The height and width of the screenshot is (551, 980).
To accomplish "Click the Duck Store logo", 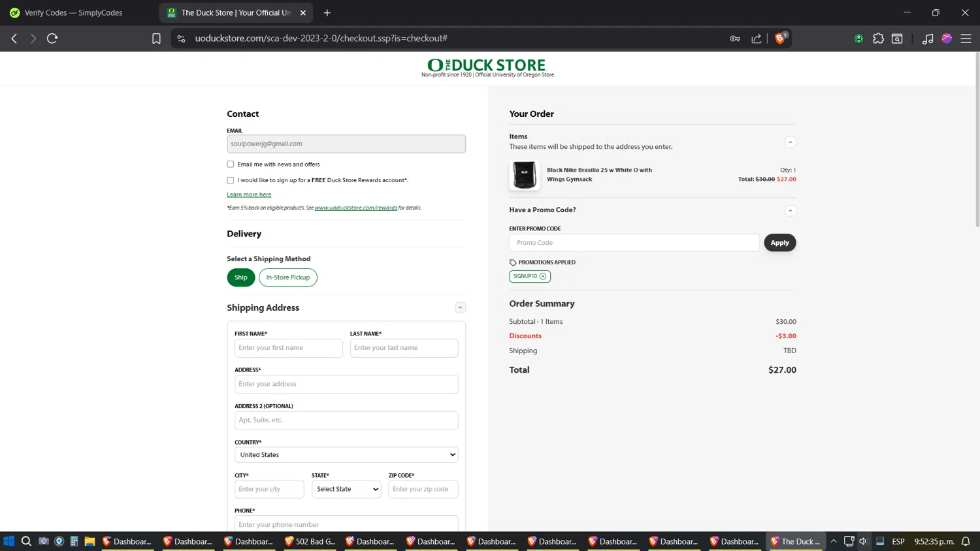I will pos(487,67).
